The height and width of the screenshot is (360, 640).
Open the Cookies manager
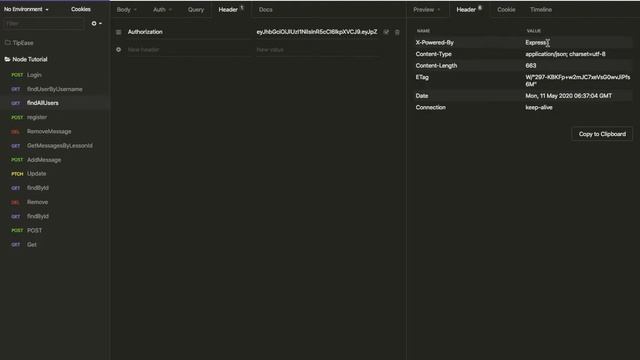pyautogui.click(x=81, y=9)
